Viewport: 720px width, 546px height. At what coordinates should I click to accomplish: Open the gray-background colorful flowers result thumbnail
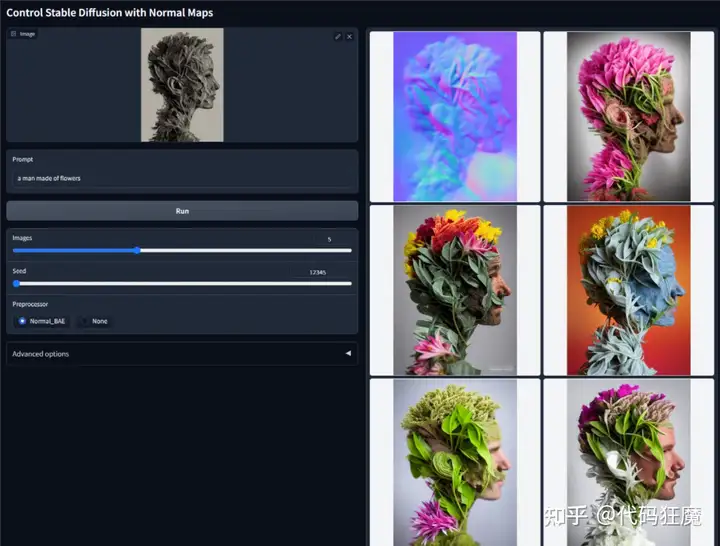click(x=455, y=290)
